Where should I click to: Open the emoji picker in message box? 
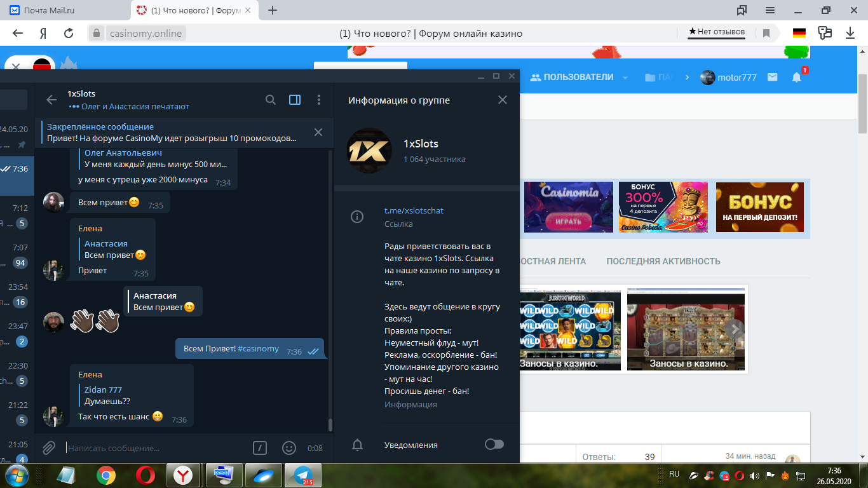(x=289, y=448)
